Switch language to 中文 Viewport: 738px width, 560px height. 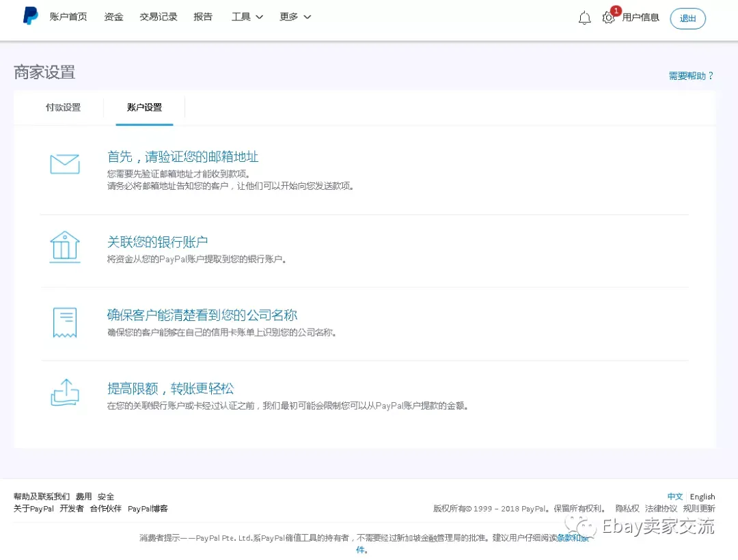675,496
